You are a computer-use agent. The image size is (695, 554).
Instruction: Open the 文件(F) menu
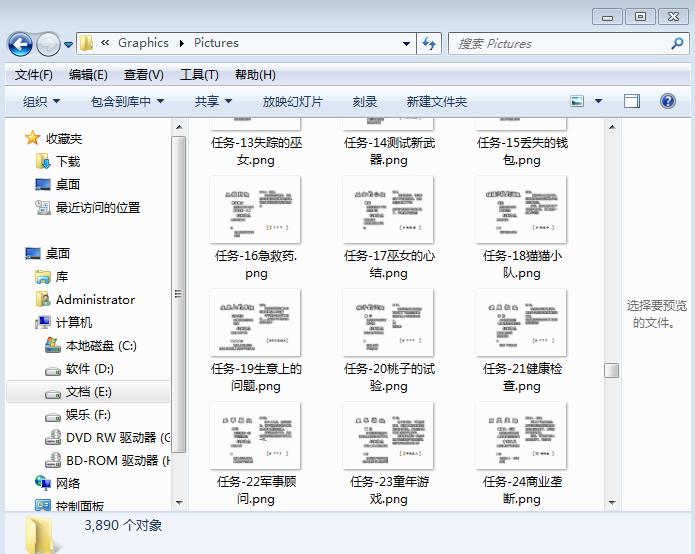(x=34, y=75)
